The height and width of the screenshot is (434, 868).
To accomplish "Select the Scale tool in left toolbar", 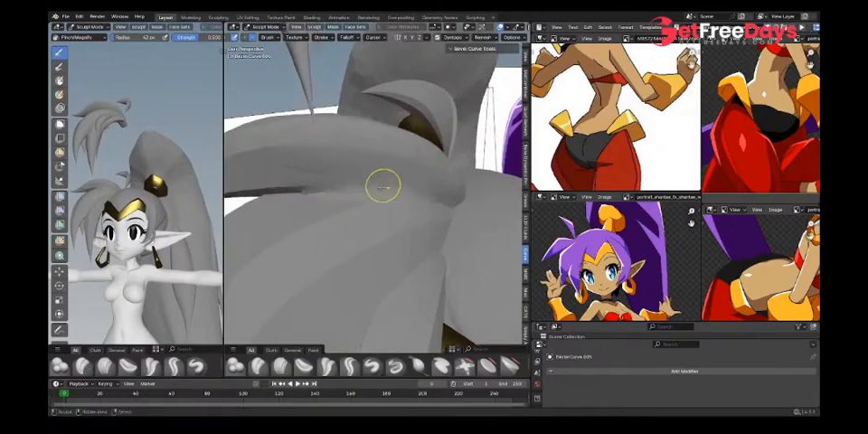I will point(60,300).
